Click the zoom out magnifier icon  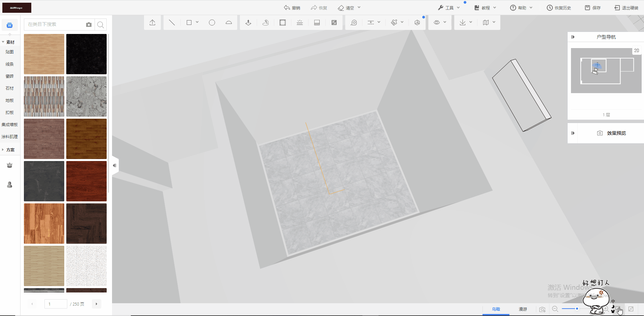pyautogui.click(x=555, y=309)
